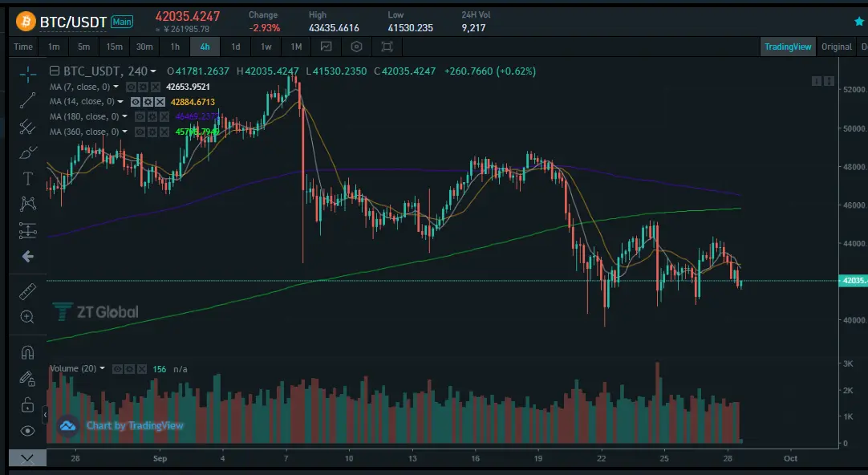Viewport: 868px width, 475px height.
Task: Switch to the 1d timeframe
Action: [x=236, y=47]
